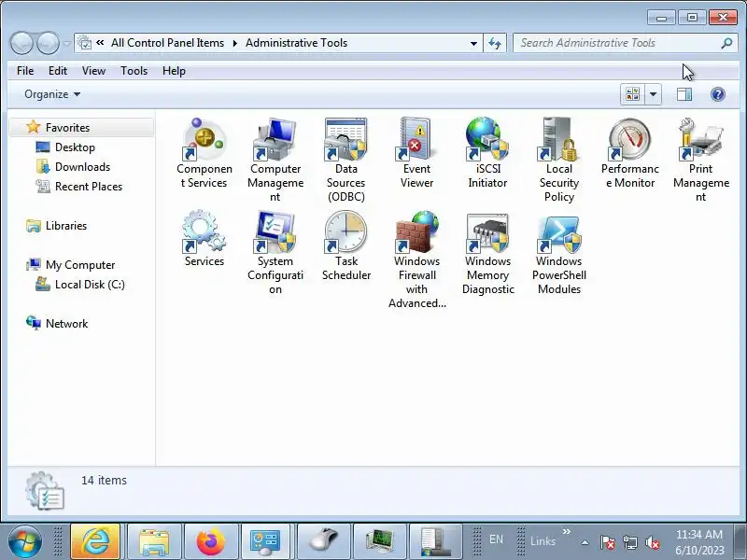This screenshot has height=560, width=747.
Task: Open Event Viewer shortcut
Action: (x=416, y=153)
